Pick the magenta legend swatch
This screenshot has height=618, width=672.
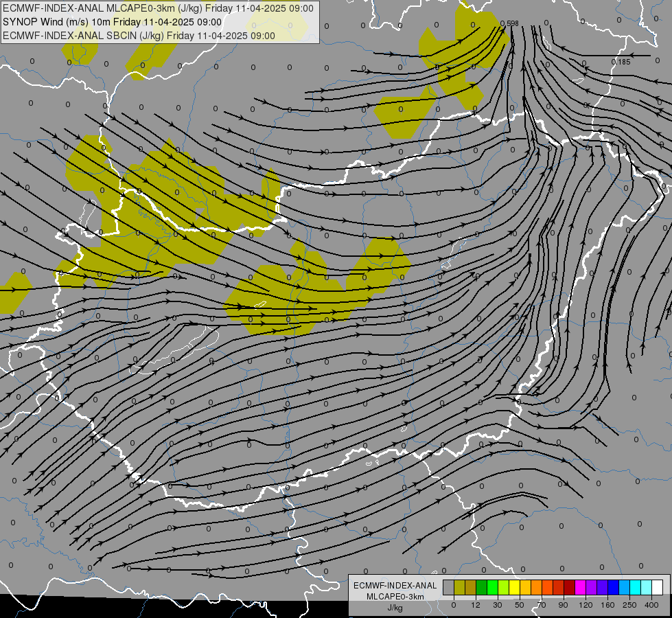click(x=580, y=587)
